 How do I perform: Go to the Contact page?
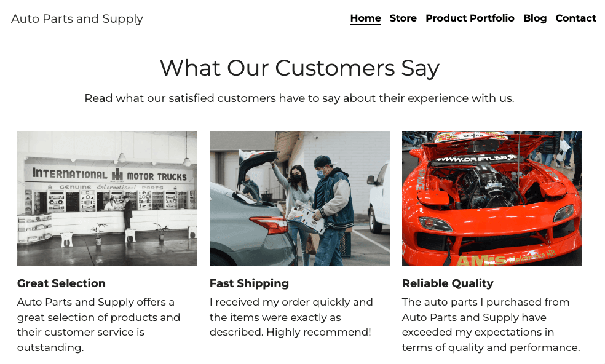coord(575,18)
